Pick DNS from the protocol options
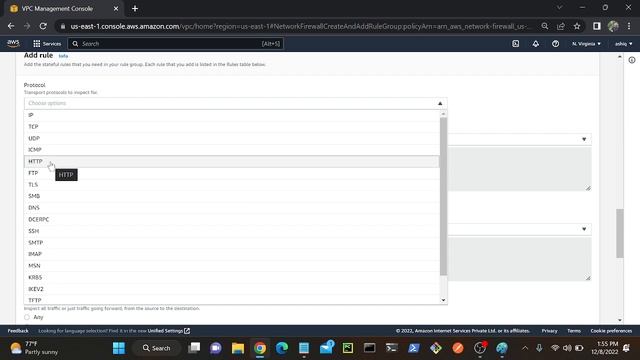The image size is (640, 360). point(232,208)
